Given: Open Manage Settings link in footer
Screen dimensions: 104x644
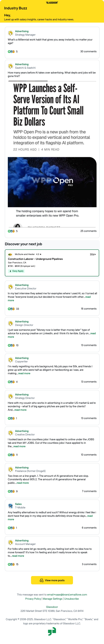Looking at the screenshot, I should (53, 599).
